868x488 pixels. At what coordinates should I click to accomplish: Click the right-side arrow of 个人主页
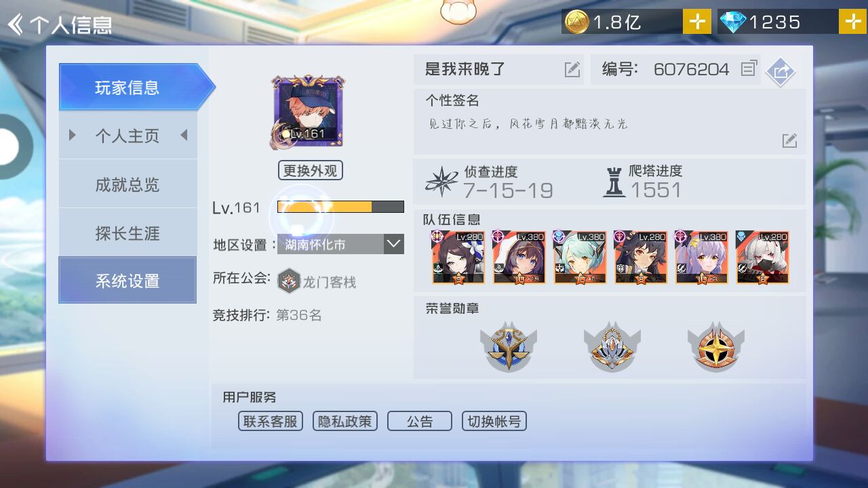point(183,136)
